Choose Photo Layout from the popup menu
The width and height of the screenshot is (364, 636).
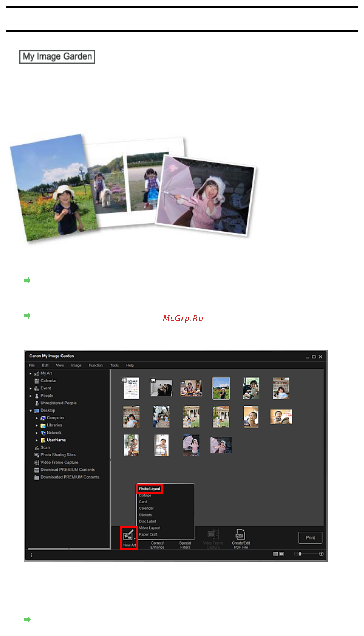click(x=150, y=489)
